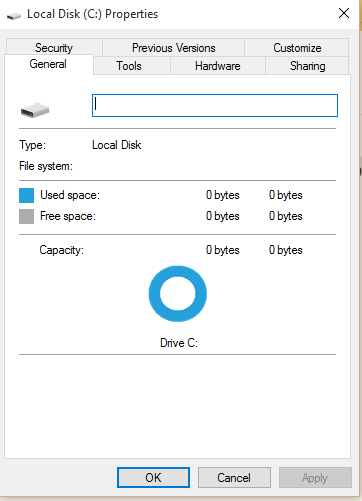Click the 'Local Disk' type value
Viewport: 362px width, 501px height.
tap(117, 145)
